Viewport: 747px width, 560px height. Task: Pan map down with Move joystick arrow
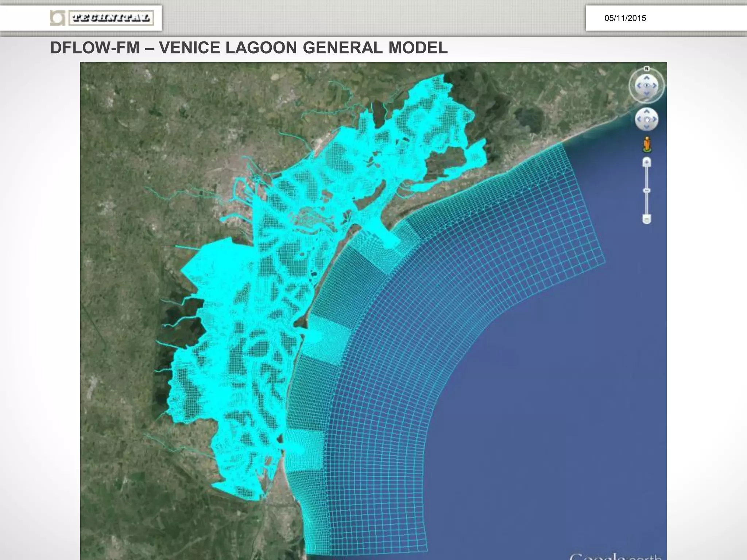coord(647,127)
